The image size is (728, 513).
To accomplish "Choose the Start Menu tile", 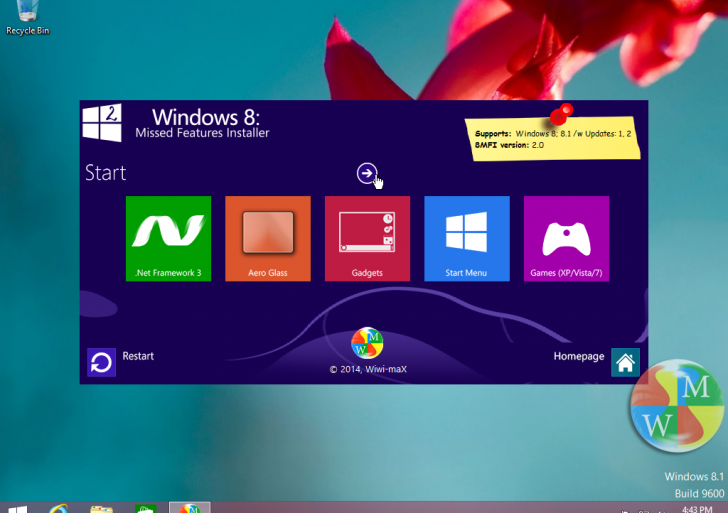I will pyautogui.click(x=467, y=238).
